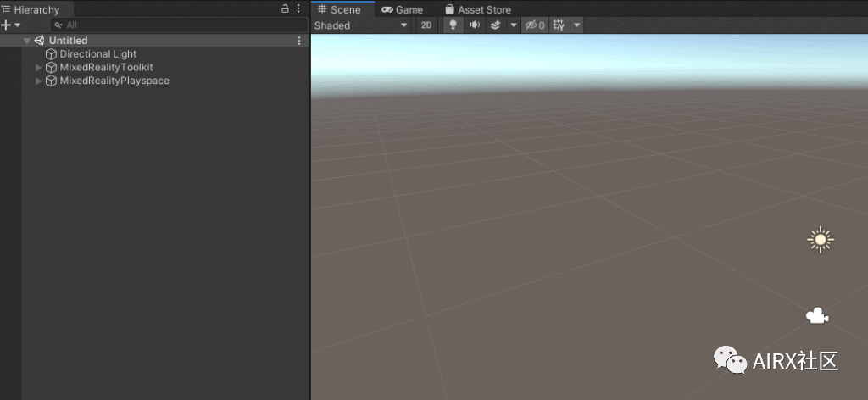
Task: Open the Hierarchy panel options menu
Action: pyautogui.click(x=298, y=8)
